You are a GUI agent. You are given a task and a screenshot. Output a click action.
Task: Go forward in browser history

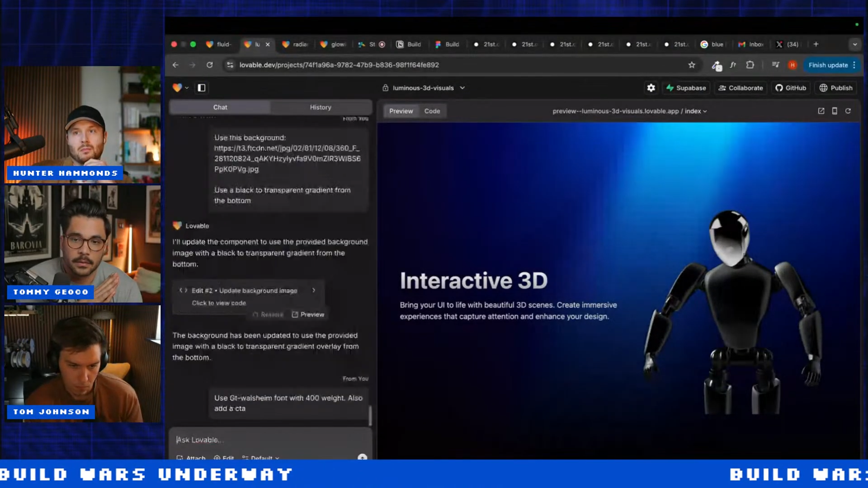(192, 65)
